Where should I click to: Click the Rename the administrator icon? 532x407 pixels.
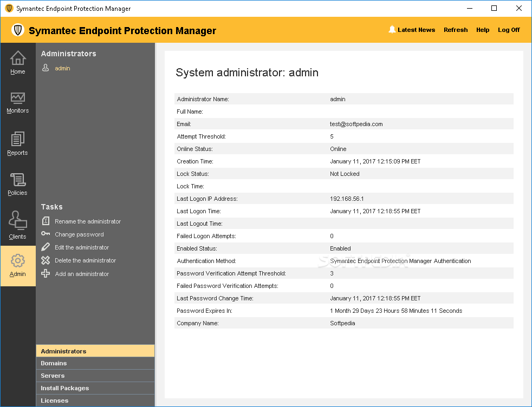click(46, 221)
